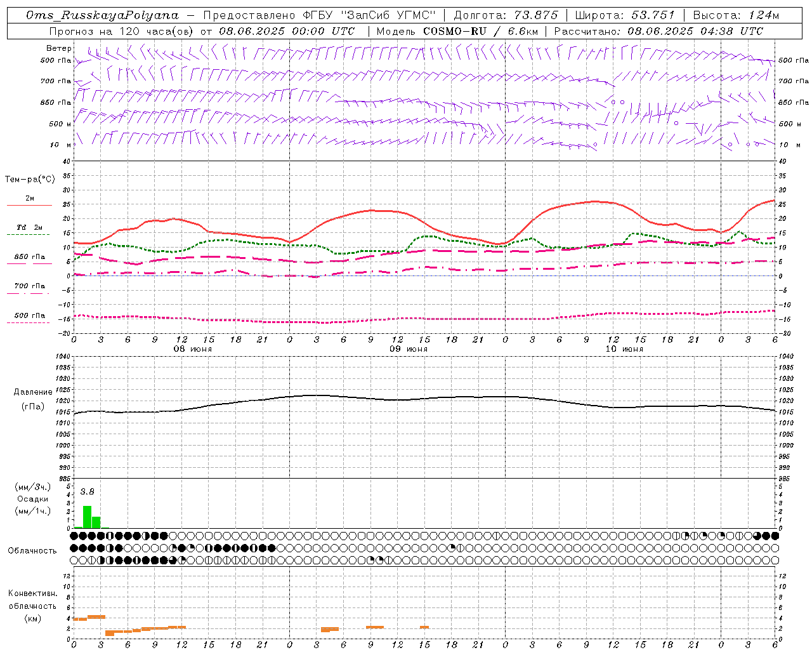Click the tallest green precipitation bar
Screen dimensions: 812x650
88,517
